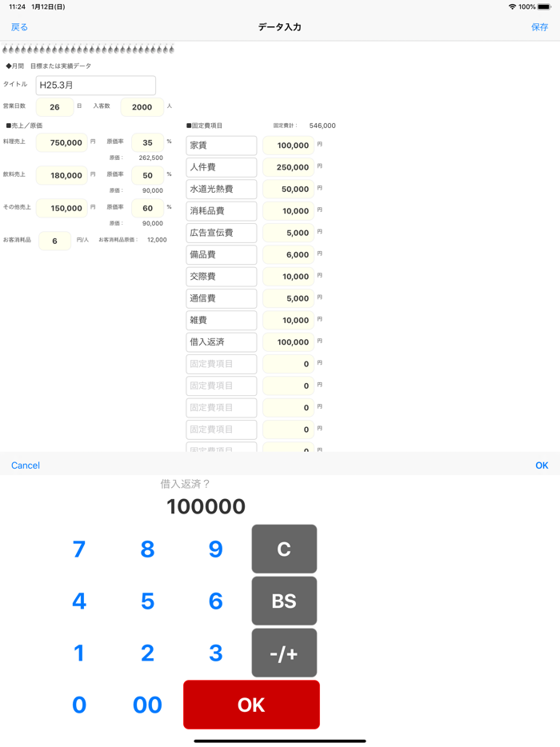Image resolution: width=560 pixels, height=747 pixels.
Task: Select 料理売上 amount 750,000
Action: point(62,142)
